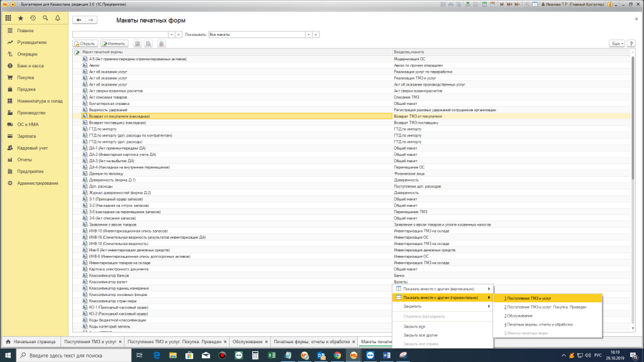
Task: Click into the template search input field
Action: [120, 35]
